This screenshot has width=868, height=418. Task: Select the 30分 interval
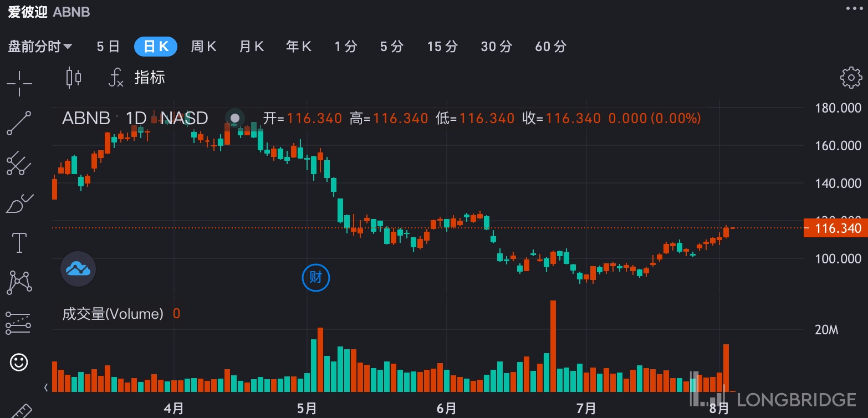[x=496, y=47]
